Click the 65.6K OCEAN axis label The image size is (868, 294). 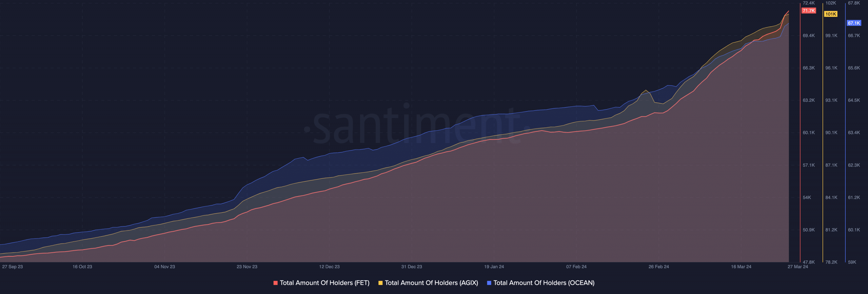coord(854,68)
